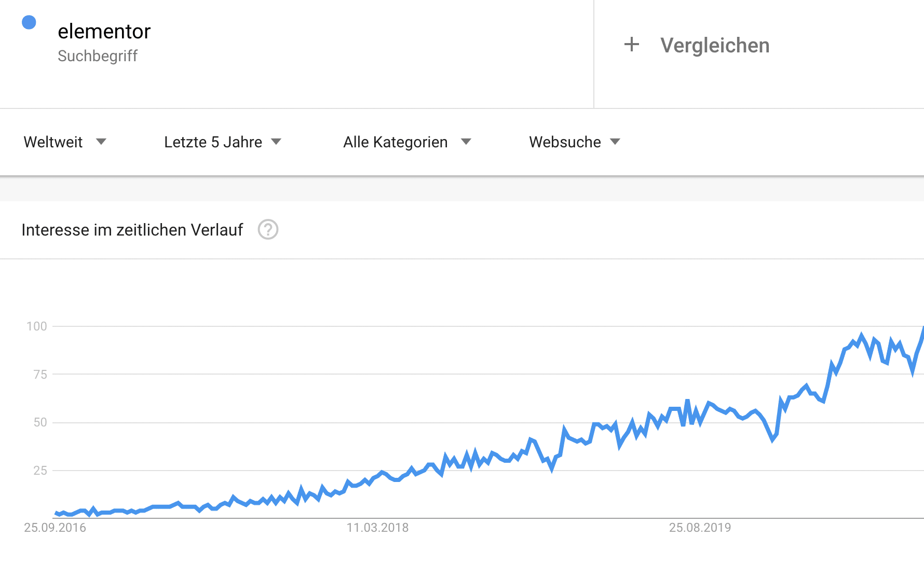Click the arrow next to Alle Kategorien
The height and width of the screenshot is (579, 924).
(x=466, y=142)
